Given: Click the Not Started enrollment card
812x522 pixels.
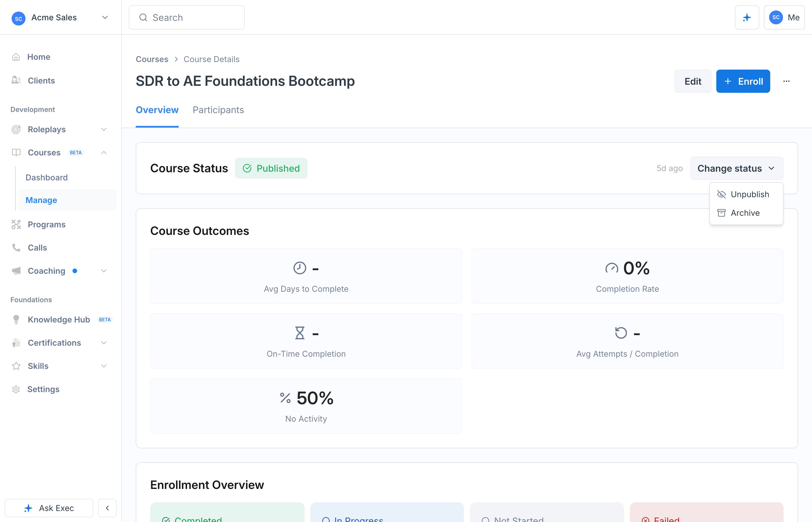Looking at the screenshot, I should tap(547, 512).
